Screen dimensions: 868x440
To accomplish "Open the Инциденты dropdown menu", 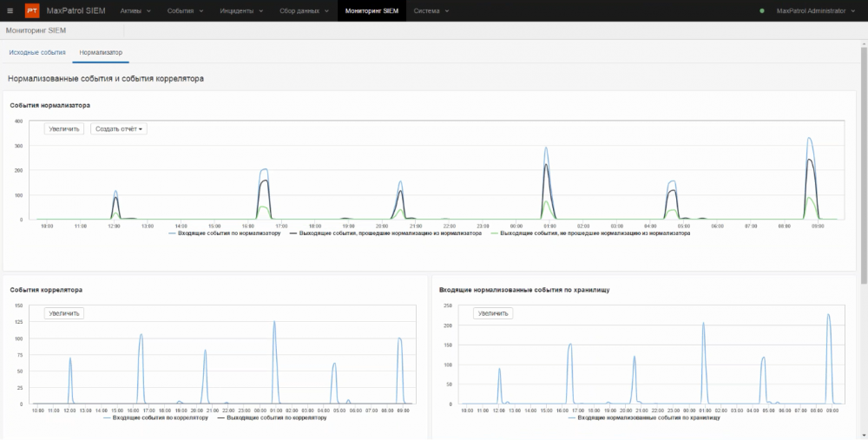I will 237,11.
